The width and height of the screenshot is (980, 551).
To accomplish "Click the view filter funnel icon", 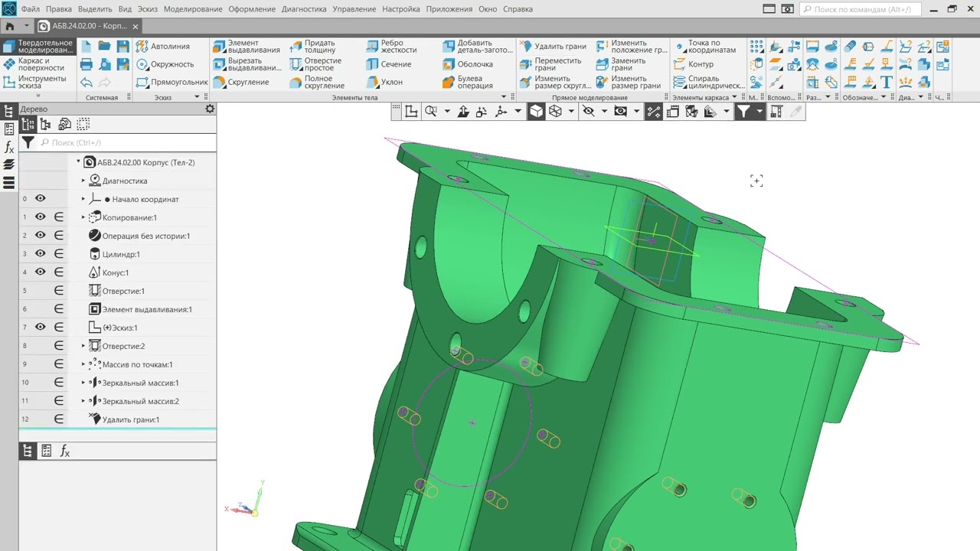I will (x=743, y=112).
